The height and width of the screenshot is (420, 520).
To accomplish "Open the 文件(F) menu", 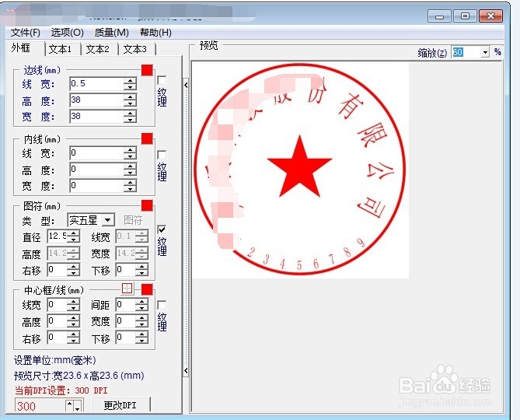I will click(25, 33).
